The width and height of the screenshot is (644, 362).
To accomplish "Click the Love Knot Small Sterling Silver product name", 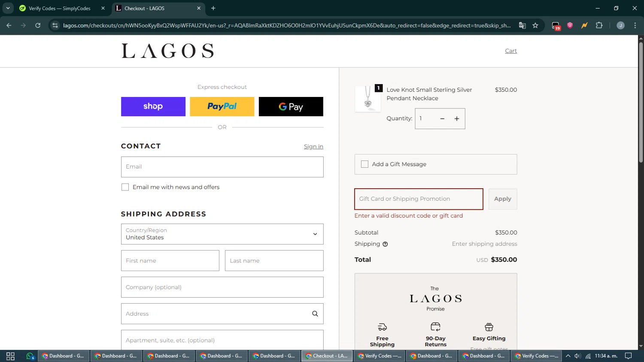I will (429, 94).
